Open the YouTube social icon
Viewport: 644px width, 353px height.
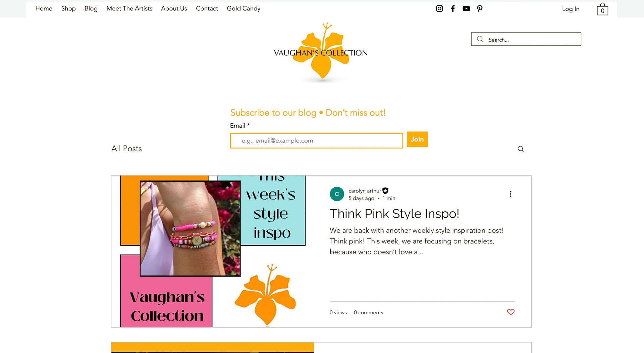466,9
